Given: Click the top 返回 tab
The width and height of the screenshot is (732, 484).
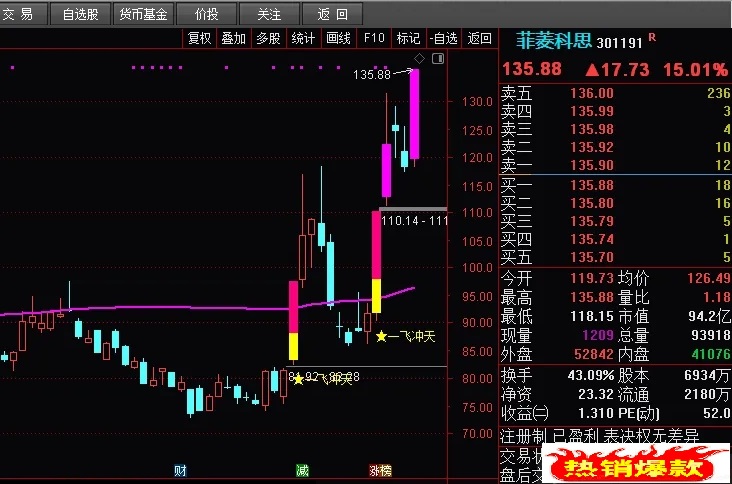Looking at the screenshot, I should click(332, 14).
